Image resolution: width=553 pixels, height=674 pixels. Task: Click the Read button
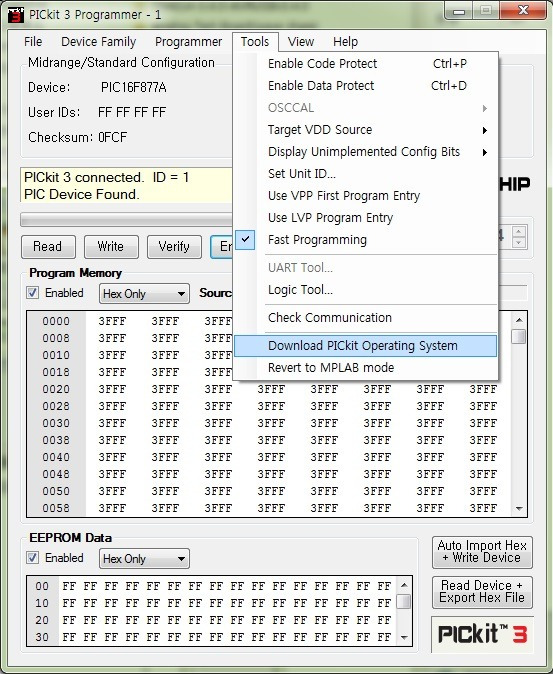[48, 247]
